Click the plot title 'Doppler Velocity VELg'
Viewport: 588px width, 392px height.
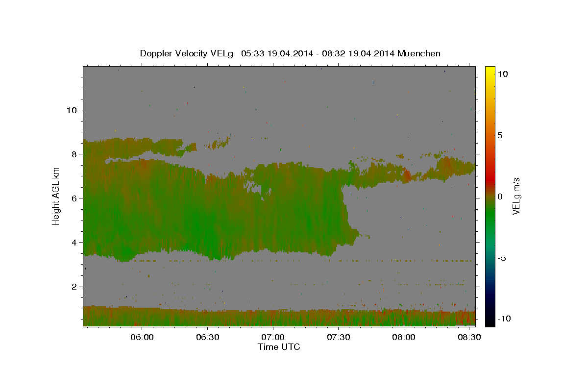[x=187, y=53]
